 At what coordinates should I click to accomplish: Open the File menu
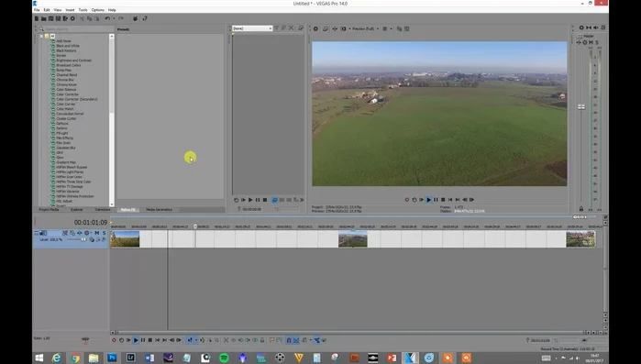[x=37, y=10]
